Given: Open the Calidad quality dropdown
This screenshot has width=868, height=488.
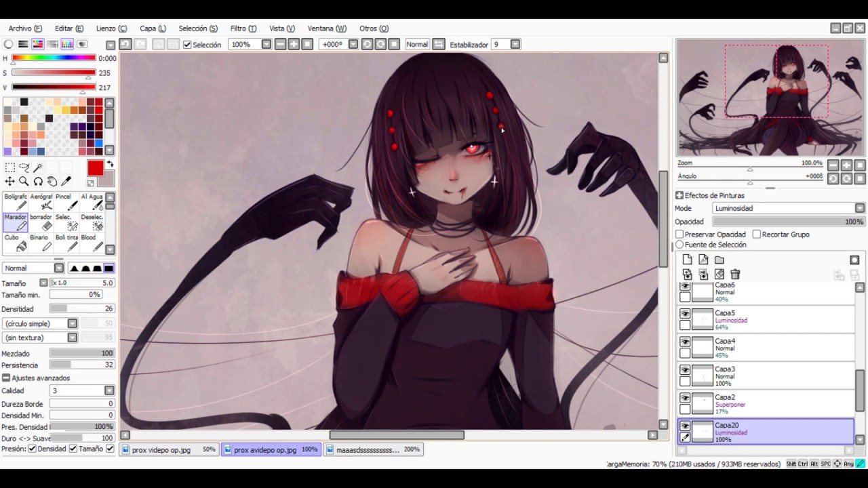Looking at the screenshot, I should (109, 390).
